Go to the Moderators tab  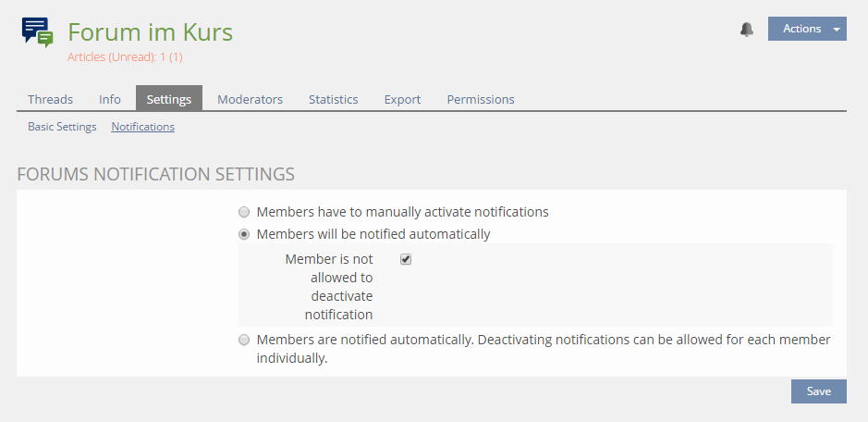(x=250, y=99)
